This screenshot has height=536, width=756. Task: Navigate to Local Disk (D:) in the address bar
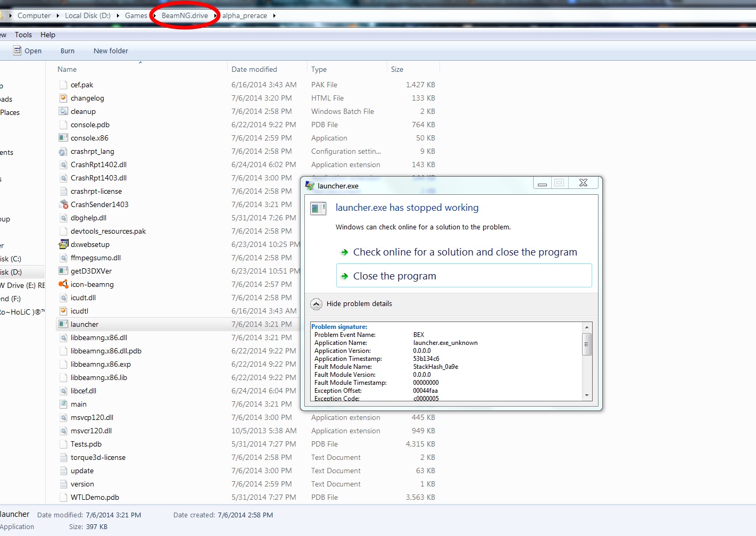click(x=88, y=15)
